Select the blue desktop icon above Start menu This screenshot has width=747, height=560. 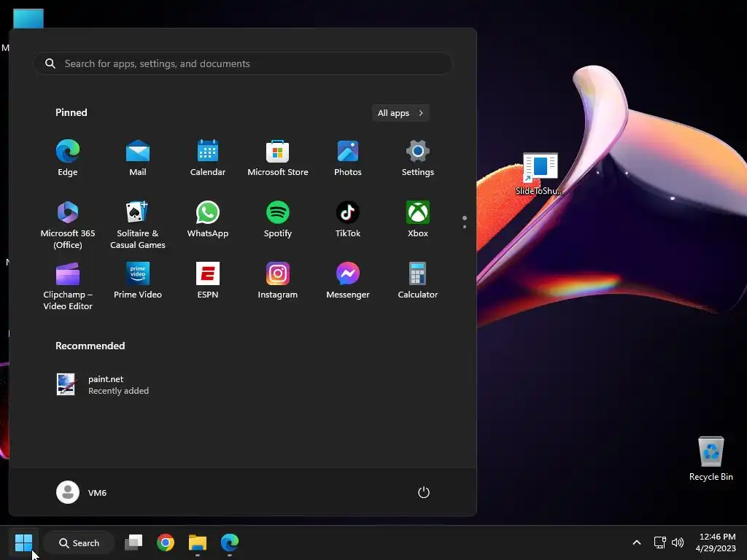(28, 18)
